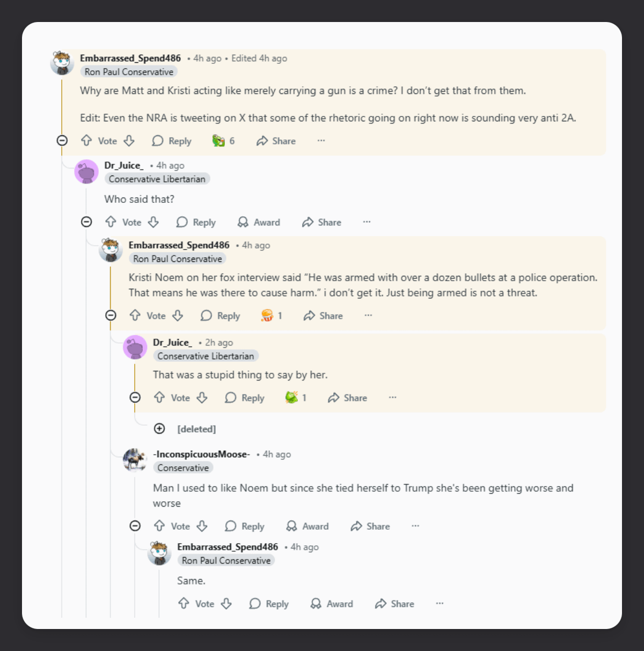Share the "That was a stupid thing" comment
Image resolution: width=644 pixels, height=651 pixels.
[348, 398]
